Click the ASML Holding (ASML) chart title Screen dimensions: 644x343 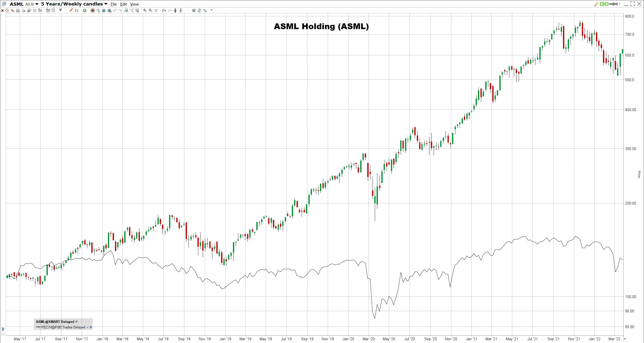pyautogui.click(x=321, y=26)
